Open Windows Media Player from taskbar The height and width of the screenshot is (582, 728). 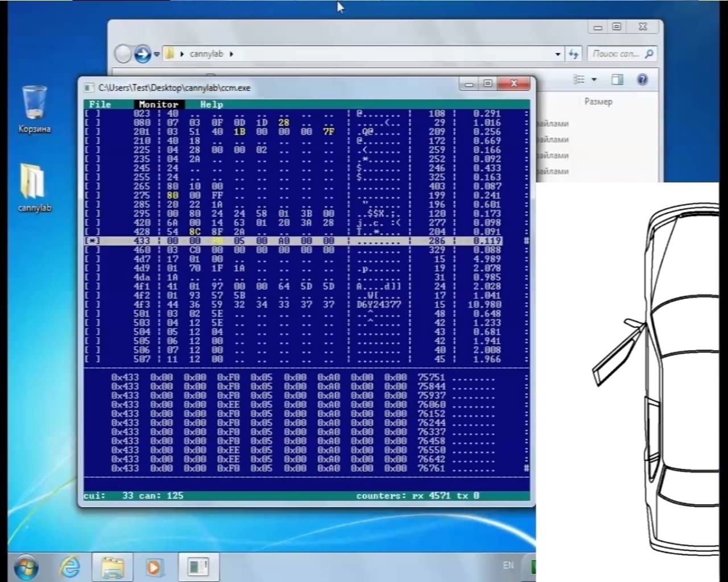pyautogui.click(x=154, y=567)
